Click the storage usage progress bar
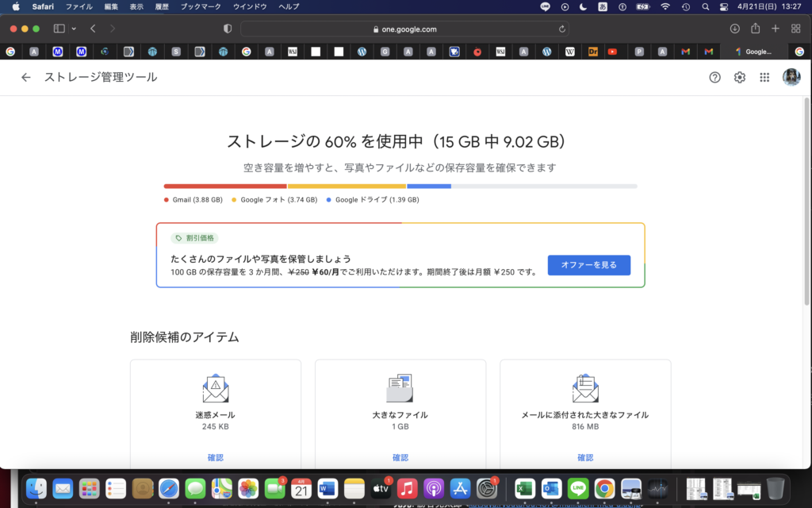Viewport: 812px width, 508px height. click(400, 186)
